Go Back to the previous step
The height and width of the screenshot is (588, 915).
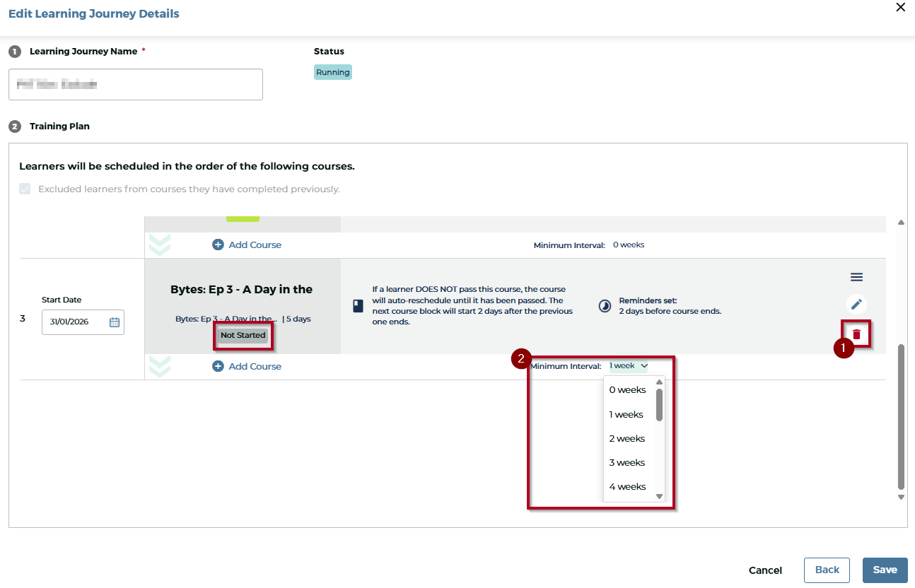pyautogui.click(x=827, y=570)
